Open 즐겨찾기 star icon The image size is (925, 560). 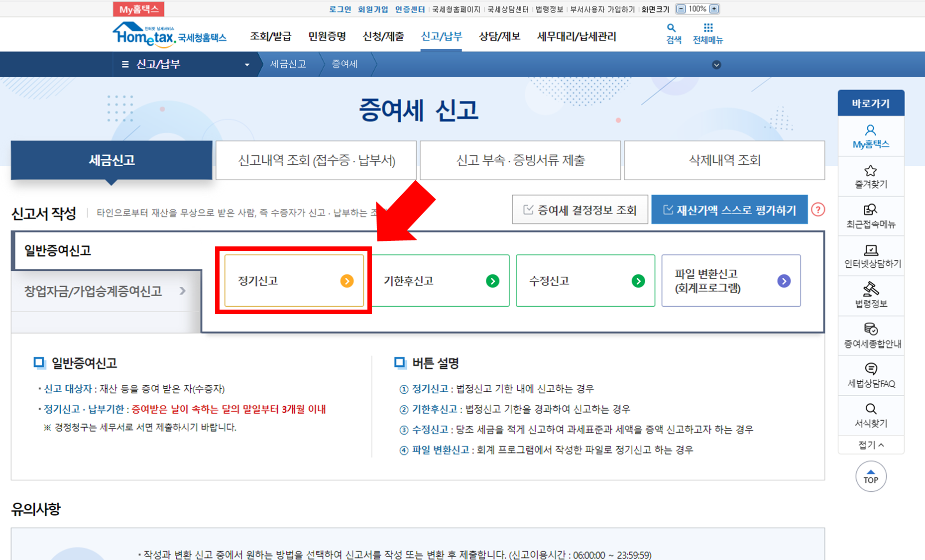[x=870, y=171]
